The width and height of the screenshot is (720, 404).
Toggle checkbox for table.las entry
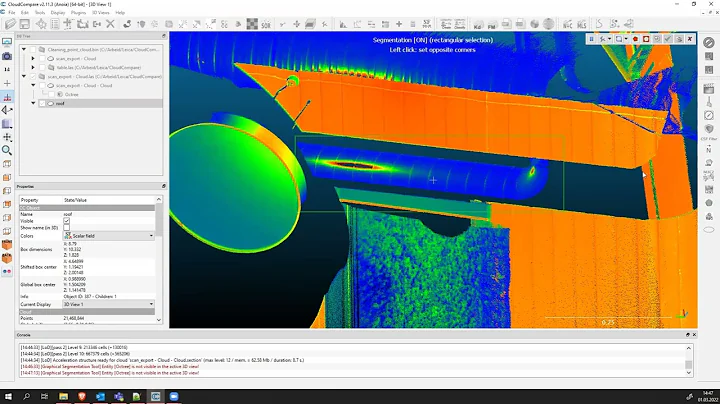click(x=42, y=67)
